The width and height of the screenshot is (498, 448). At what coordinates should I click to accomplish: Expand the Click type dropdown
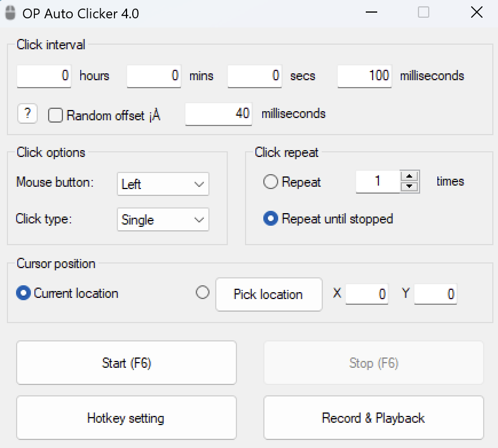tap(163, 220)
